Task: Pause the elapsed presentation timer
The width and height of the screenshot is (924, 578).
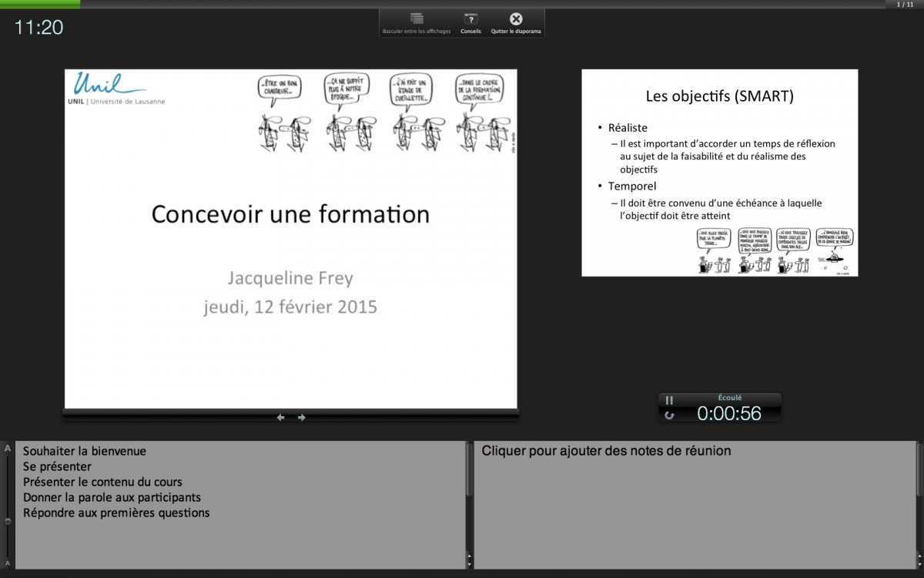Action: click(669, 400)
